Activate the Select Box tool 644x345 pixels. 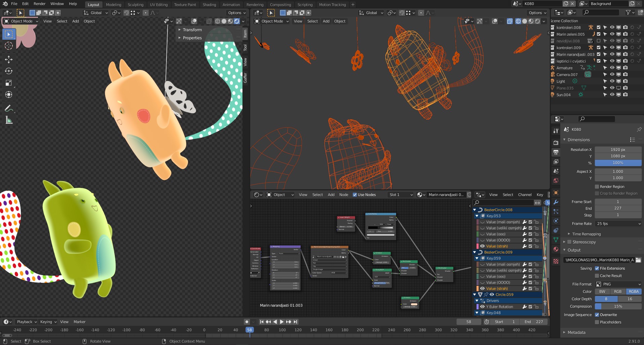point(9,34)
